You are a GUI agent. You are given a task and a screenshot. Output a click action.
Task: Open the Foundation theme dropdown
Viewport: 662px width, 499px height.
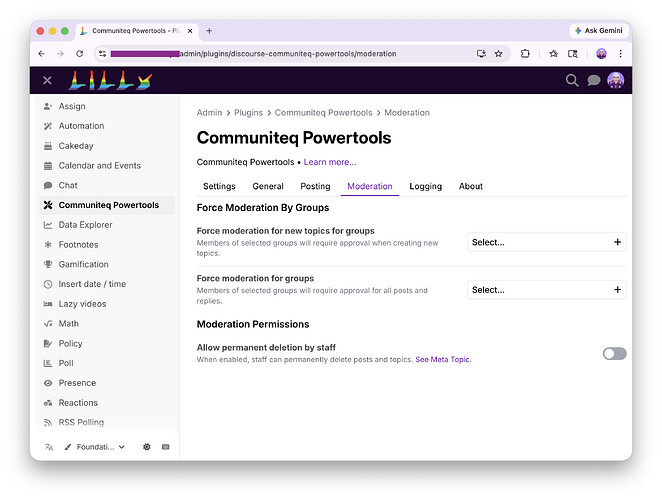94,447
